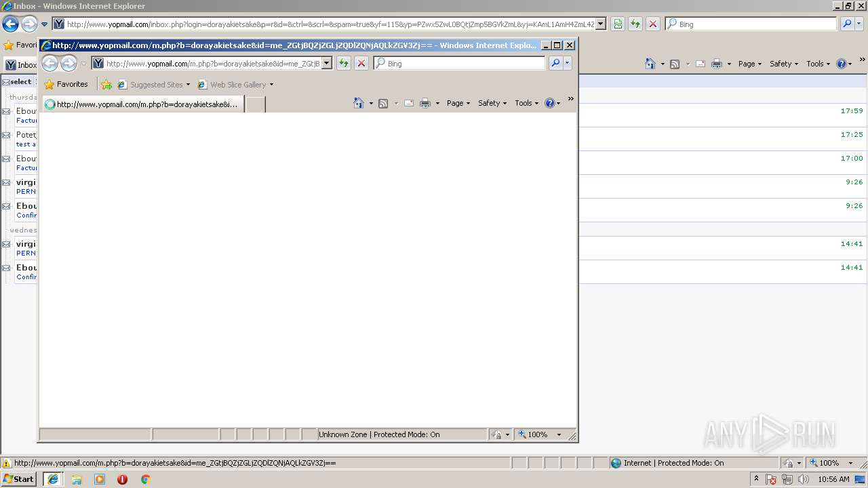
Task: Expand popup command bar overflow chevron
Action: point(570,99)
